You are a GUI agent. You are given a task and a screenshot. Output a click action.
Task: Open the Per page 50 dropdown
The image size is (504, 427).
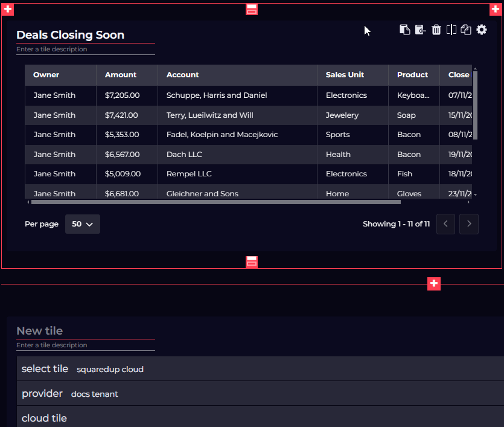tap(83, 224)
